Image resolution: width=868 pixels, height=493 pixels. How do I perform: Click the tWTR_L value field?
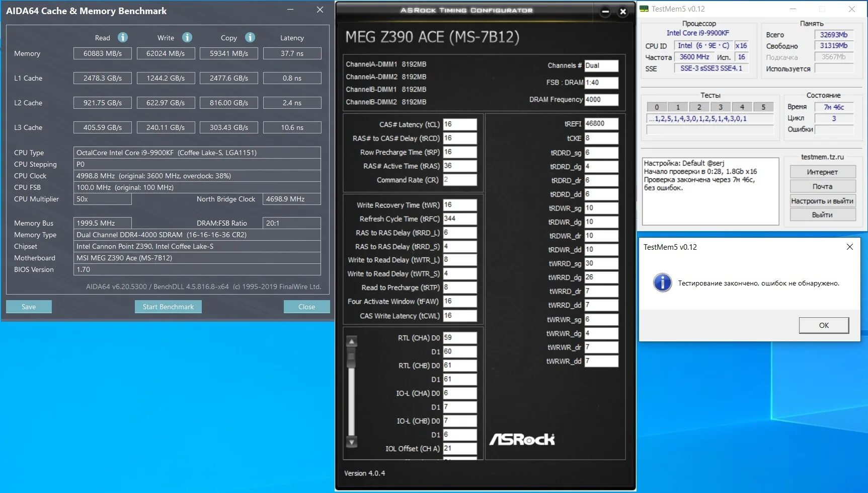coord(460,260)
